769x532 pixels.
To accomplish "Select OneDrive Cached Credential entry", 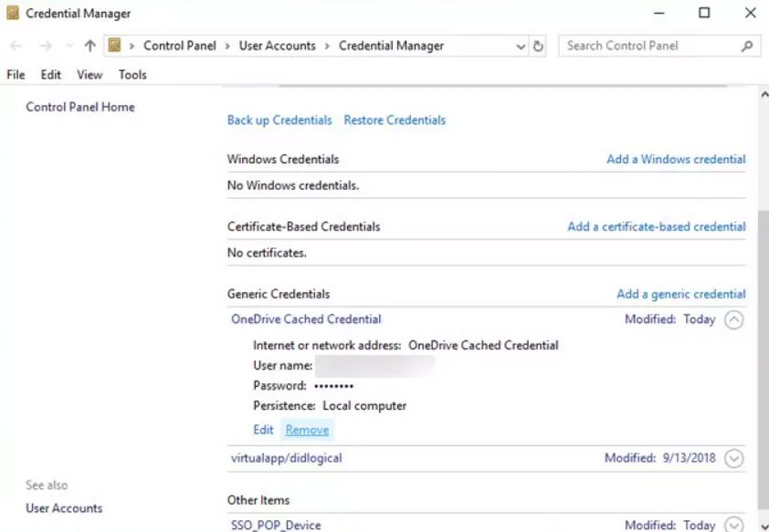I will pyautogui.click(x=306, y=319).
